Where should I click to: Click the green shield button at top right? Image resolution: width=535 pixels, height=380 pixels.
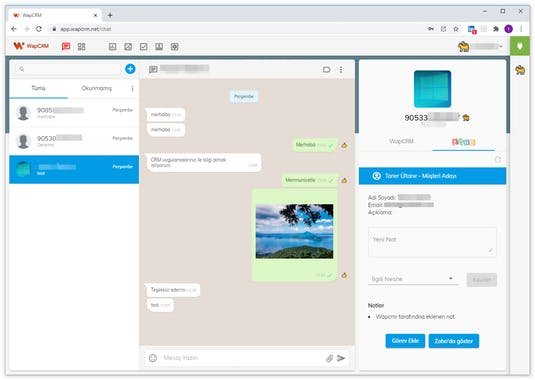[x=520, y=46]
